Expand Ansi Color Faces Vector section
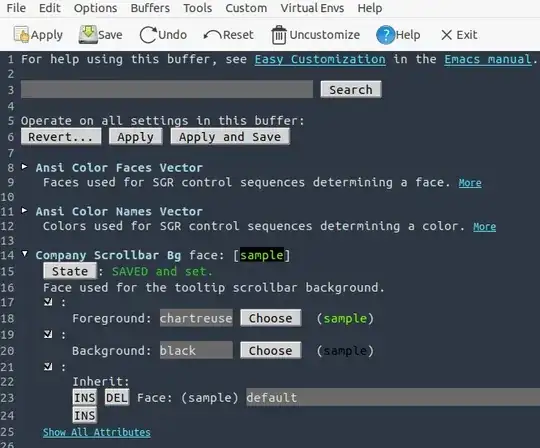Image resolution: width=540 pixels, height=448 pixels. tap(24, 167)
